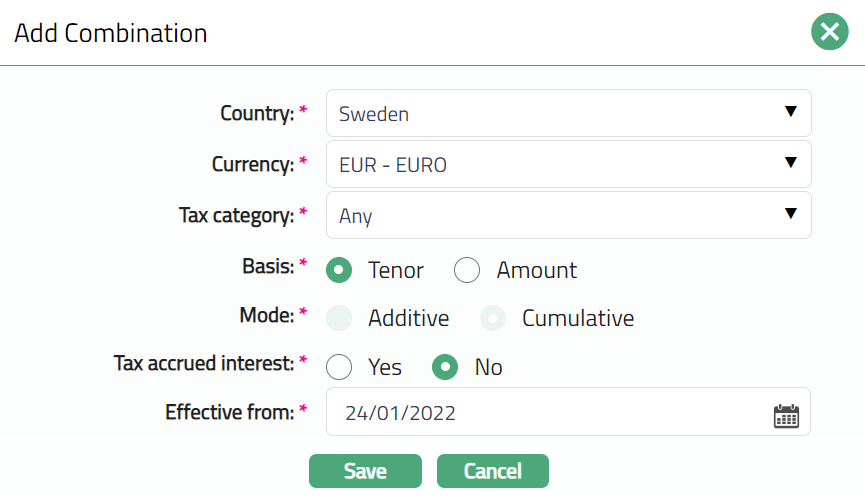Choose Amount as the basis

pyautogui.click(x=467, y=270)
